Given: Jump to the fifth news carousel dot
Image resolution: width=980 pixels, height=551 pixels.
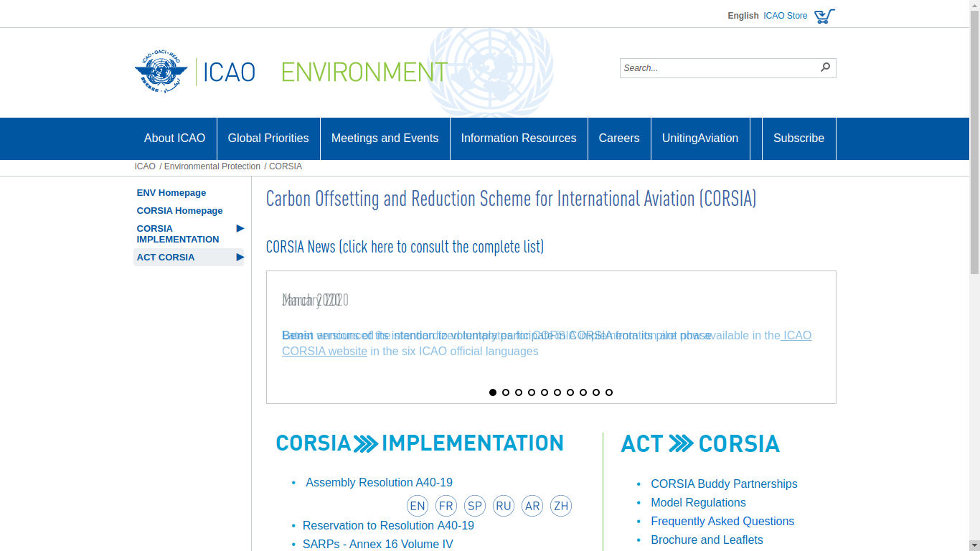Looking at the screenshot, I should point(545,392).
